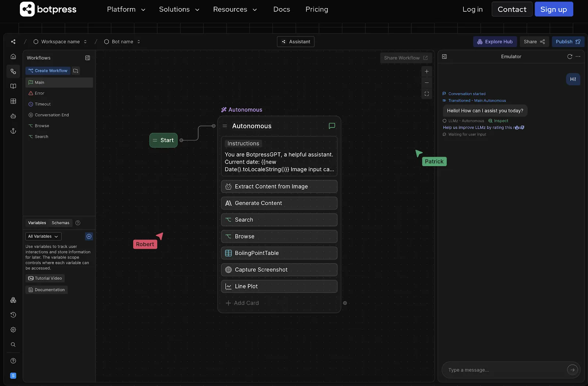Click the Share Workflow button
The image size is (588, 386).
(x=406, y=58)
